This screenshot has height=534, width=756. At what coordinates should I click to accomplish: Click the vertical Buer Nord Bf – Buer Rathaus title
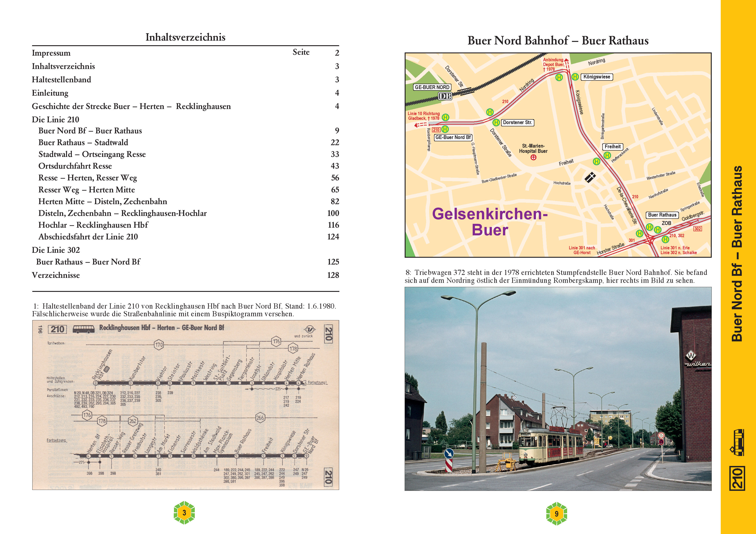[737, 254]
